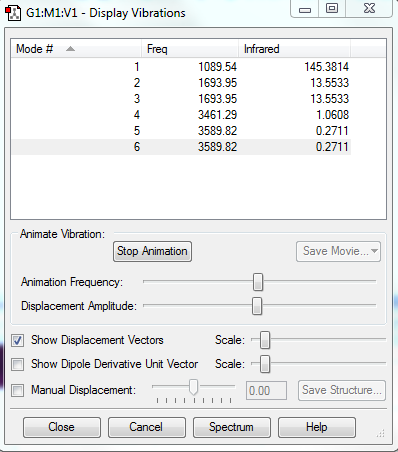Screen dimensions: 398x452
Task: Toggle Show Displacement Vectors checkbox
Action: pyautogui.click(x=17, y=341)
